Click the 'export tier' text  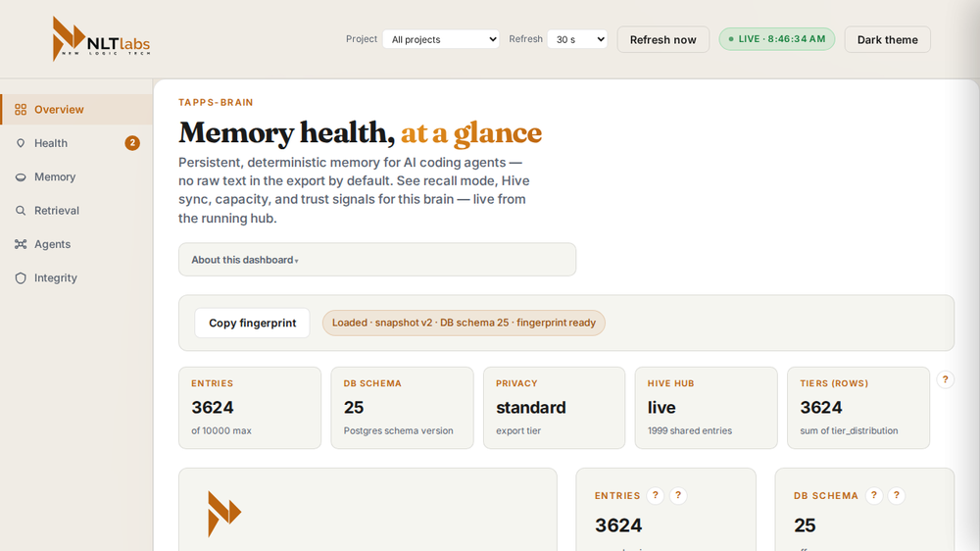518,431
